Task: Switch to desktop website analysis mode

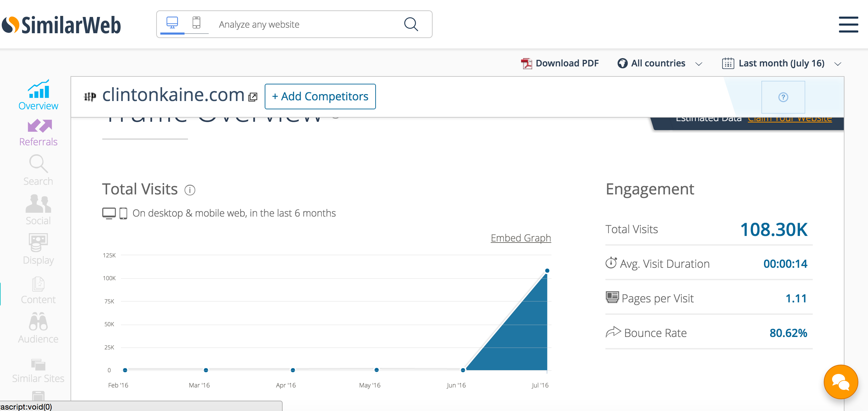Action: click(172, 23)
